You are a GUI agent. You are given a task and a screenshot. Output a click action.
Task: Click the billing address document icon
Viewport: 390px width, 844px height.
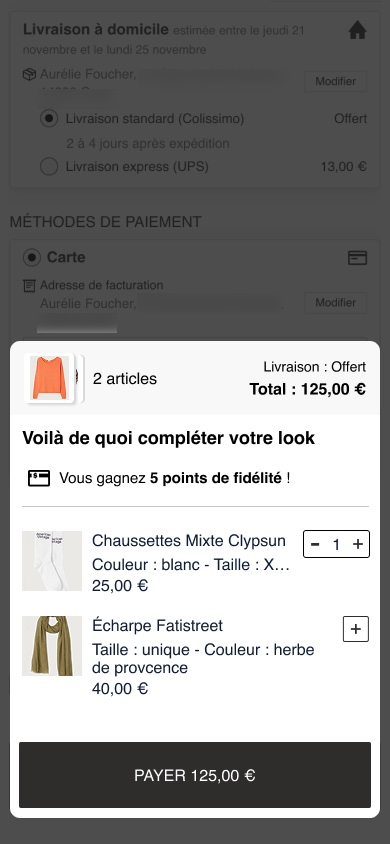[x=29, y=286]
